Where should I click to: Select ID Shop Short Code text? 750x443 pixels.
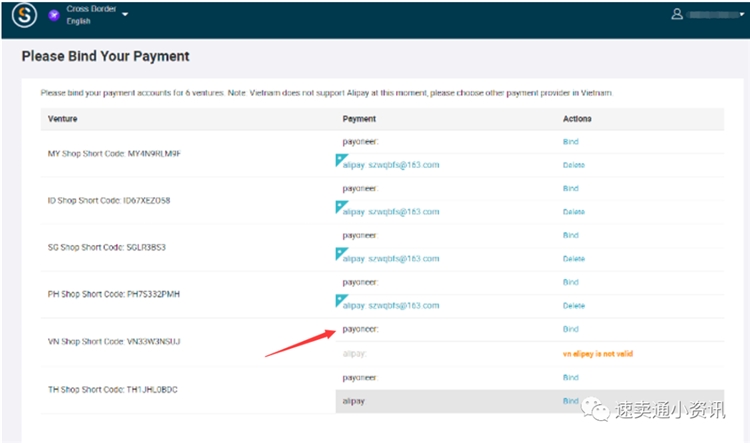[x=109, y=200]
